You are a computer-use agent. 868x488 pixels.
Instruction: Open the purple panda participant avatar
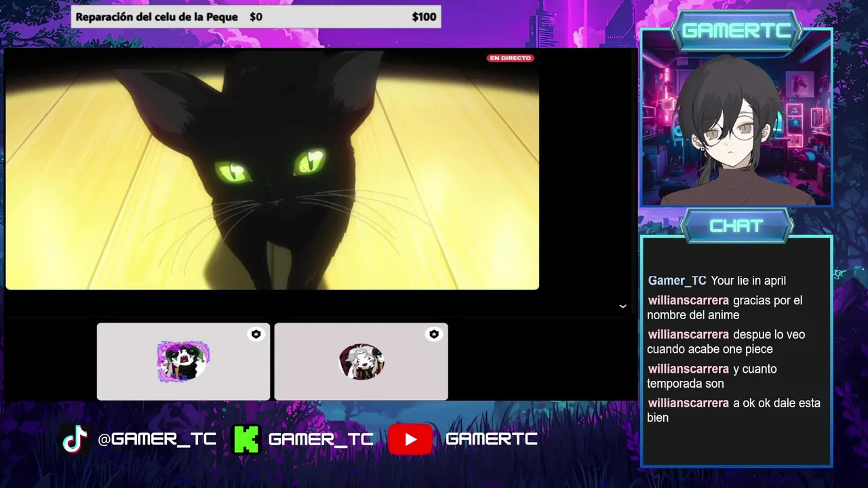[x=183, y=362]
